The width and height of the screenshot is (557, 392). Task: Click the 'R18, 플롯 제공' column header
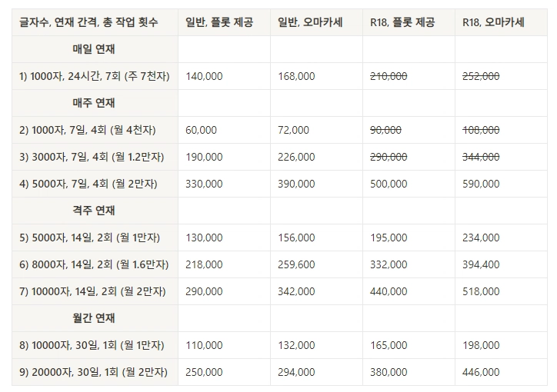(x=402, y=22)
